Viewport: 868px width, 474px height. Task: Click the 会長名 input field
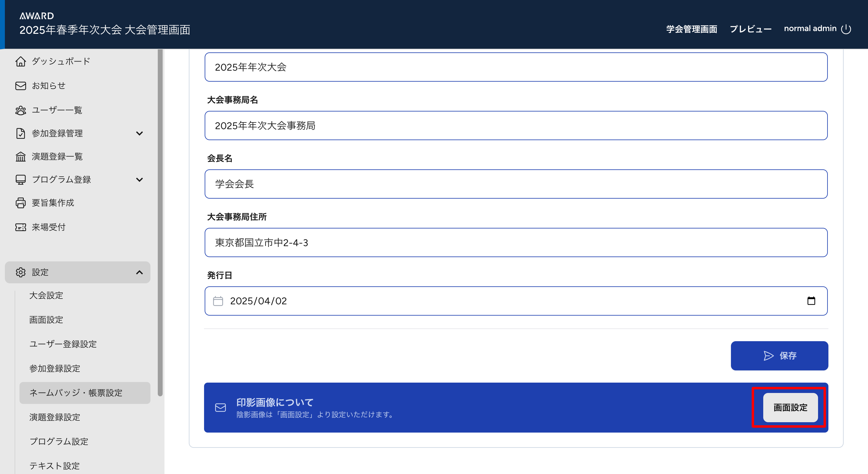click(x=516, y=184)
